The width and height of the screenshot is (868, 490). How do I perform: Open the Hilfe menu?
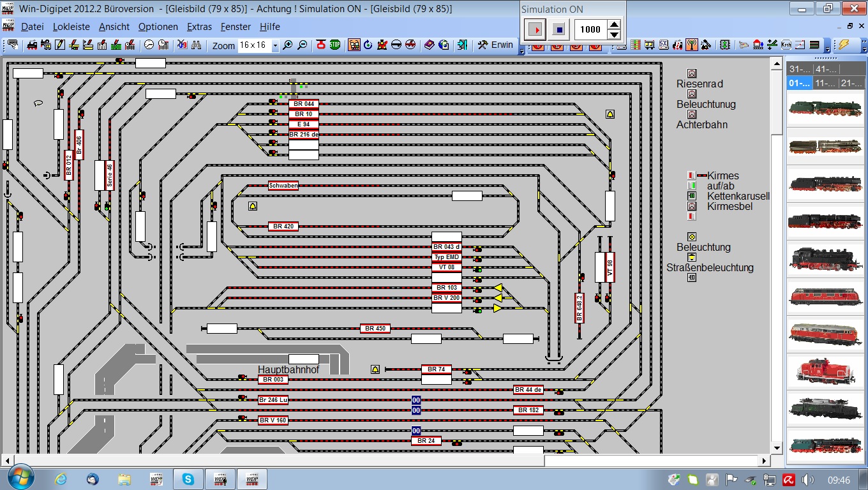click(x=270, y=27)
